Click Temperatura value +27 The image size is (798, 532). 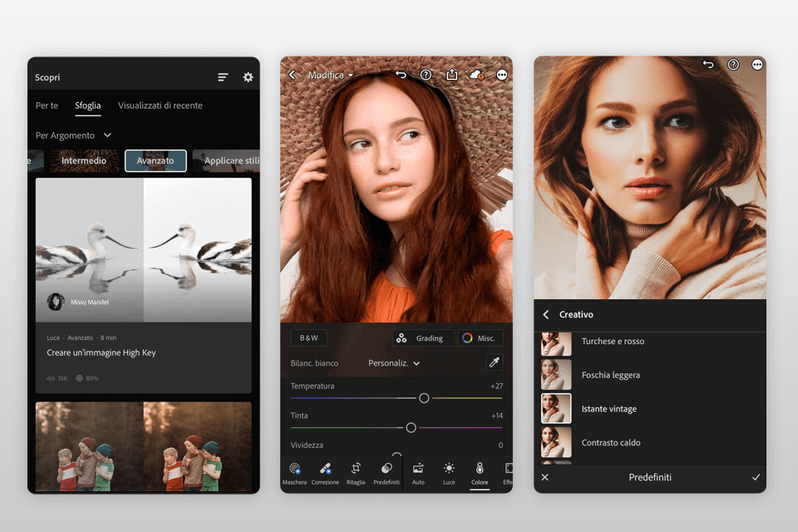[x=497, y=386]
